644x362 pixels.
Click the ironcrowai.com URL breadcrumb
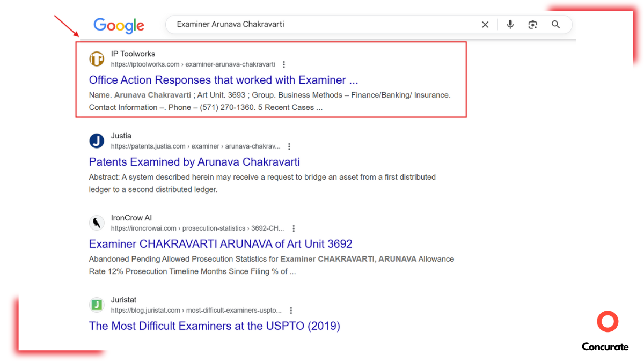197,228
